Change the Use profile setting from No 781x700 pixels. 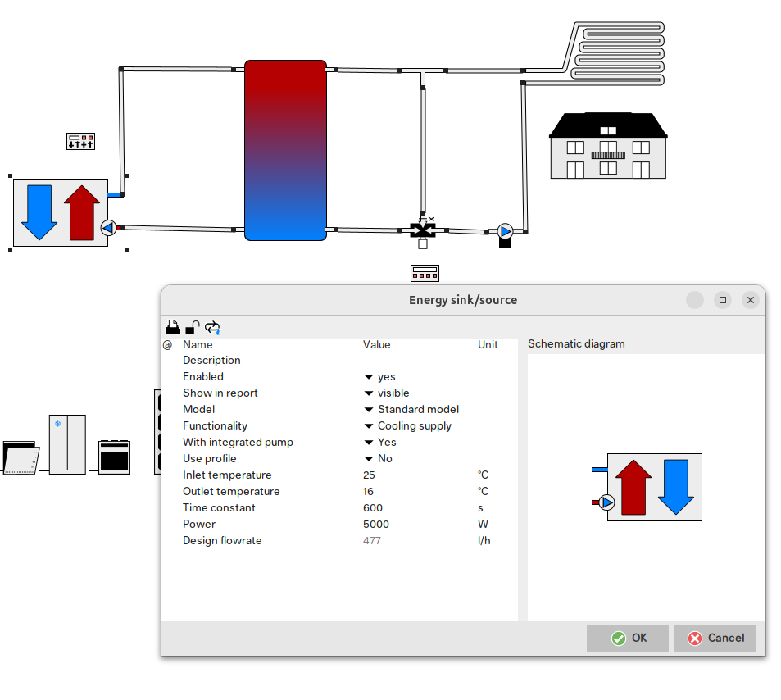pyautogui.click(x=378, y=459)
